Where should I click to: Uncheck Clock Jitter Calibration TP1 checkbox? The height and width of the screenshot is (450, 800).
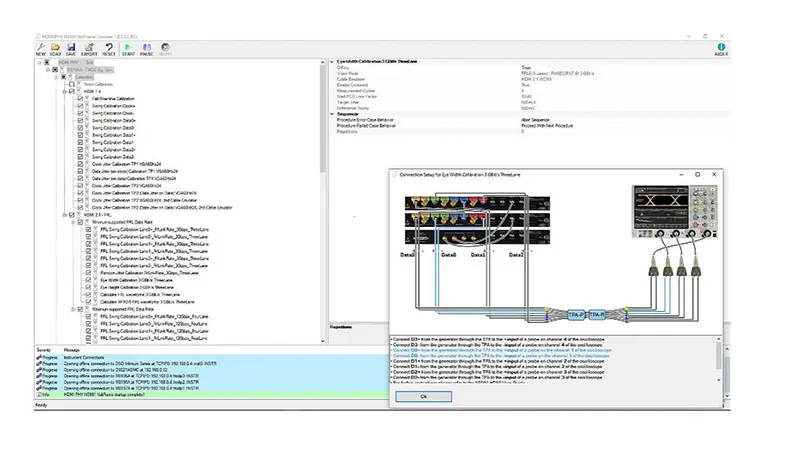point(80,164)
